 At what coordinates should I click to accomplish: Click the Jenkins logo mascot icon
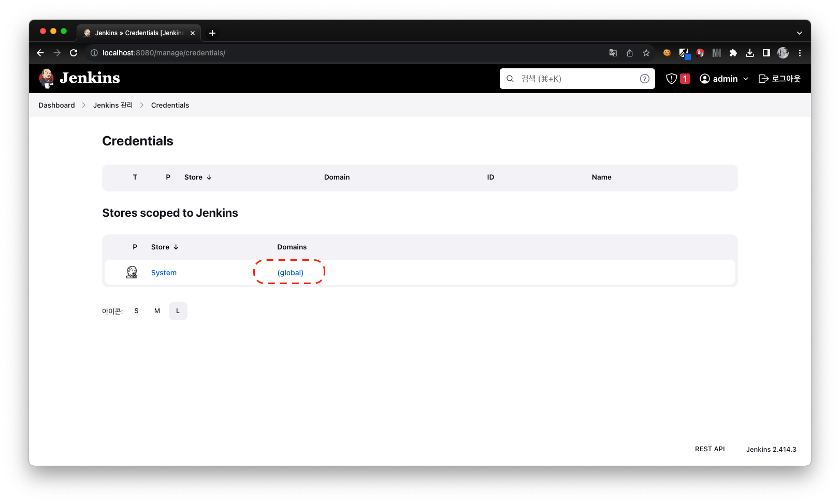pyautogui.click(x=47, y=78)
